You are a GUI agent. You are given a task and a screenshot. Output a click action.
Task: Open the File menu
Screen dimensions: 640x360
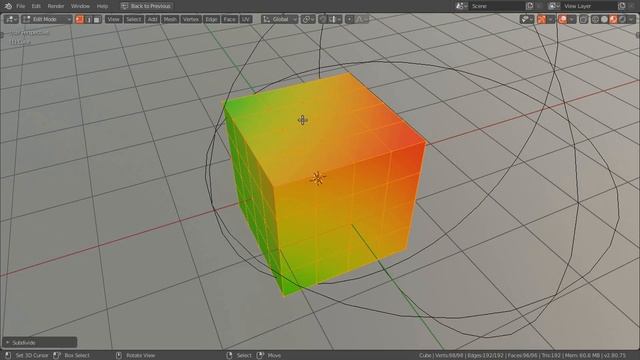coord(21,6)
